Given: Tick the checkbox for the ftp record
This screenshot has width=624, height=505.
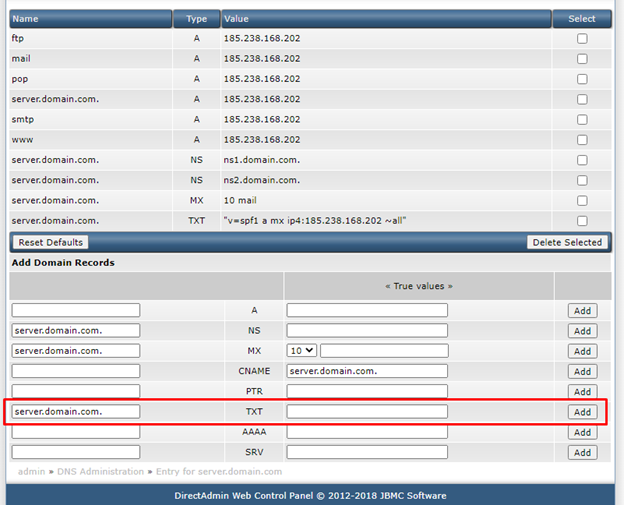Looking at the screenshot, I should [582, 39].
